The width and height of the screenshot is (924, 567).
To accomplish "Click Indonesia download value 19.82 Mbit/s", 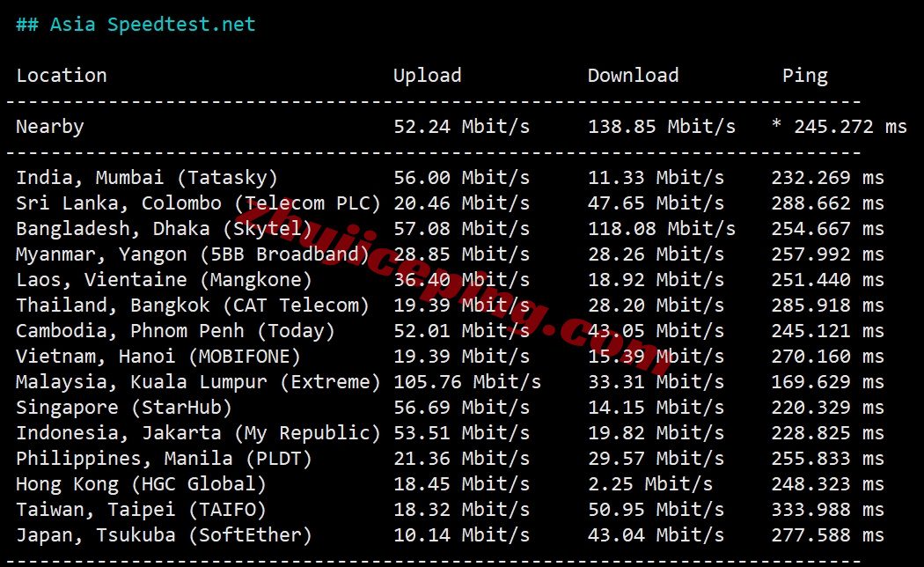I will 656,433.
